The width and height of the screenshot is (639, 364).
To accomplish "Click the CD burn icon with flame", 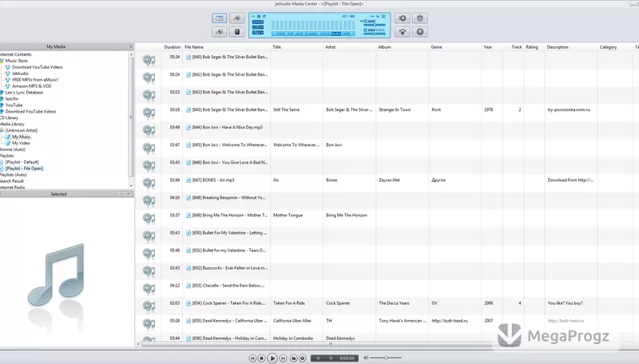I will 420,18.
